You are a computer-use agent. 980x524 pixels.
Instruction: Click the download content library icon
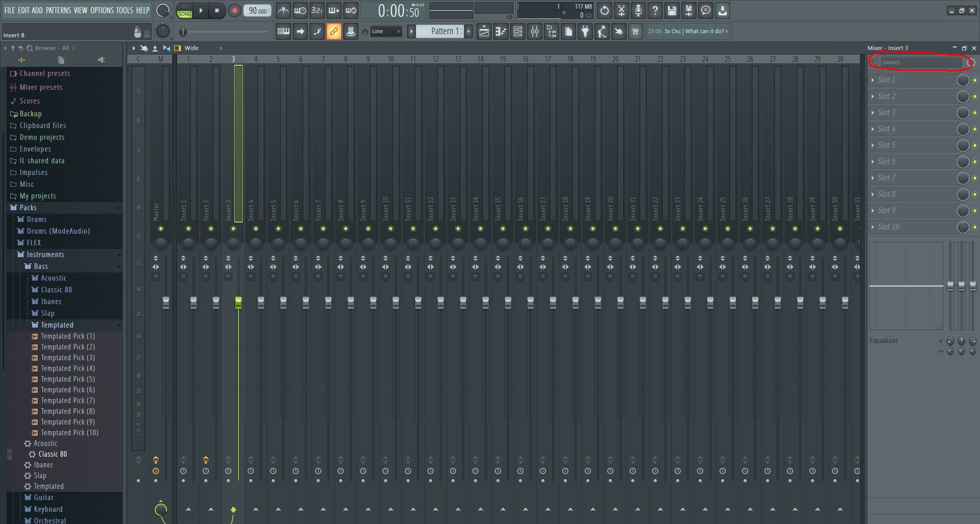coord(723,10)
